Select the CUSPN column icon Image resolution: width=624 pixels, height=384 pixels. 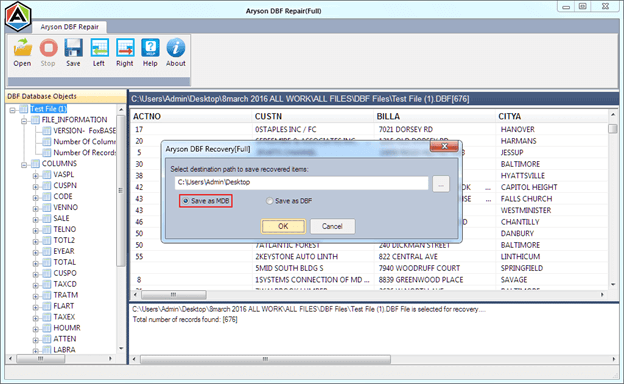(x=47, y=185)
